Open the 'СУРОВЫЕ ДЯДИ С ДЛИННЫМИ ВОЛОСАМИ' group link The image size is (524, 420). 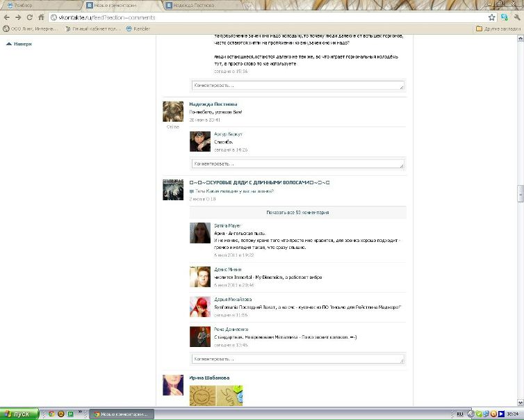click(259, 182)
